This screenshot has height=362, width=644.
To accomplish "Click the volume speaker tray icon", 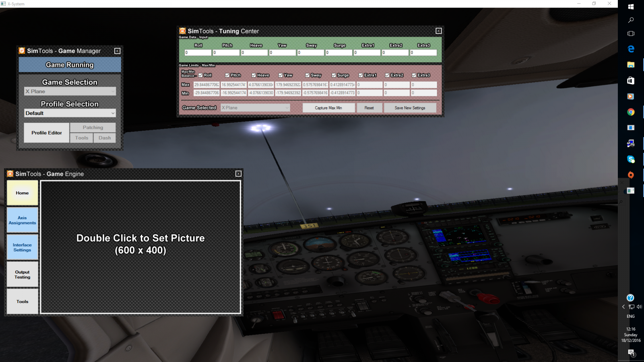I will coord(639,306).
